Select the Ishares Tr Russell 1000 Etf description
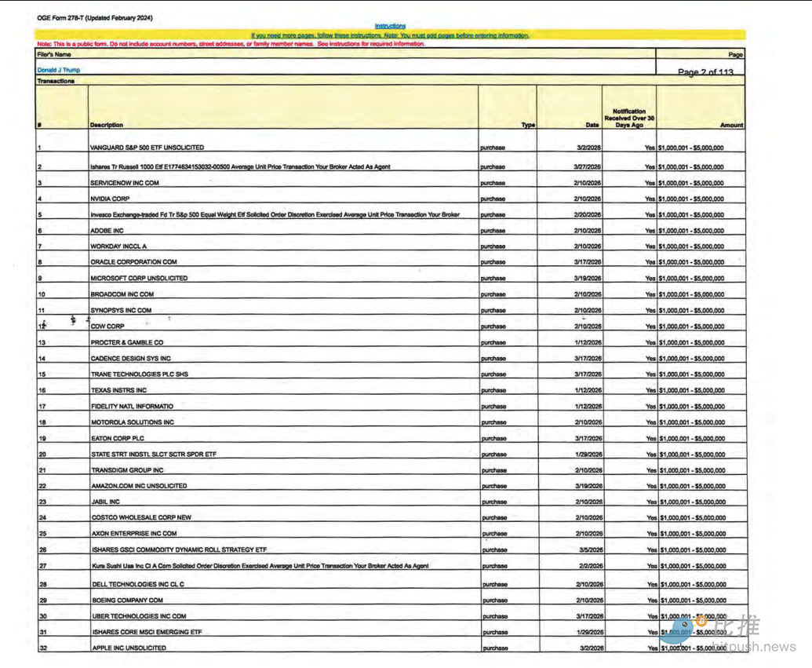Viewport: 812px width, 668px height. (x=240, y=167)
